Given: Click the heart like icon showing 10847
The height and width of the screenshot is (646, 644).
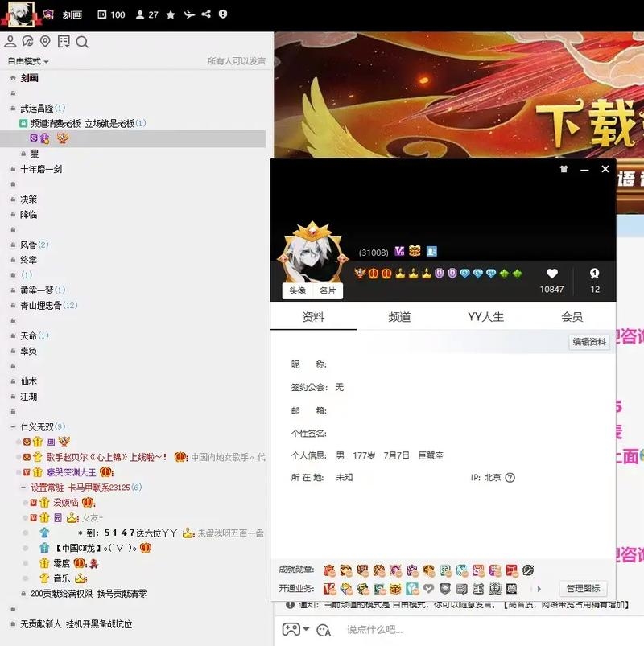Looking at the screenshot, I should tap(552, 274).
